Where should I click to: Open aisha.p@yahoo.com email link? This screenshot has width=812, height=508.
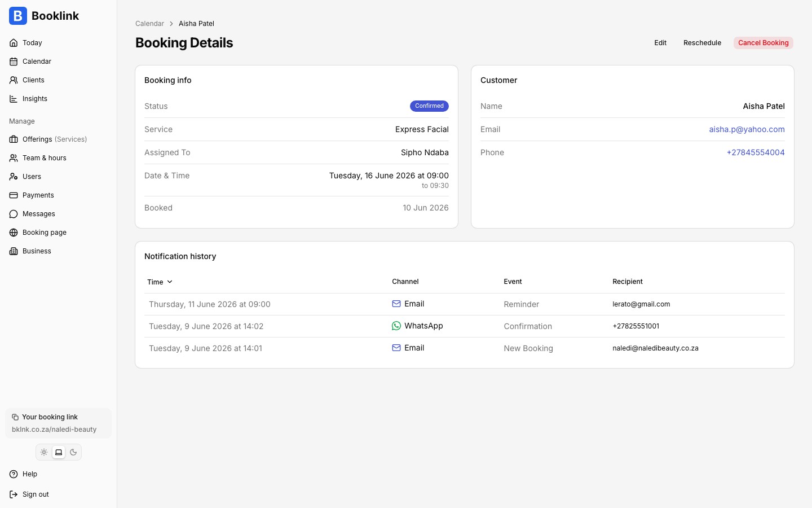point(747,129)
